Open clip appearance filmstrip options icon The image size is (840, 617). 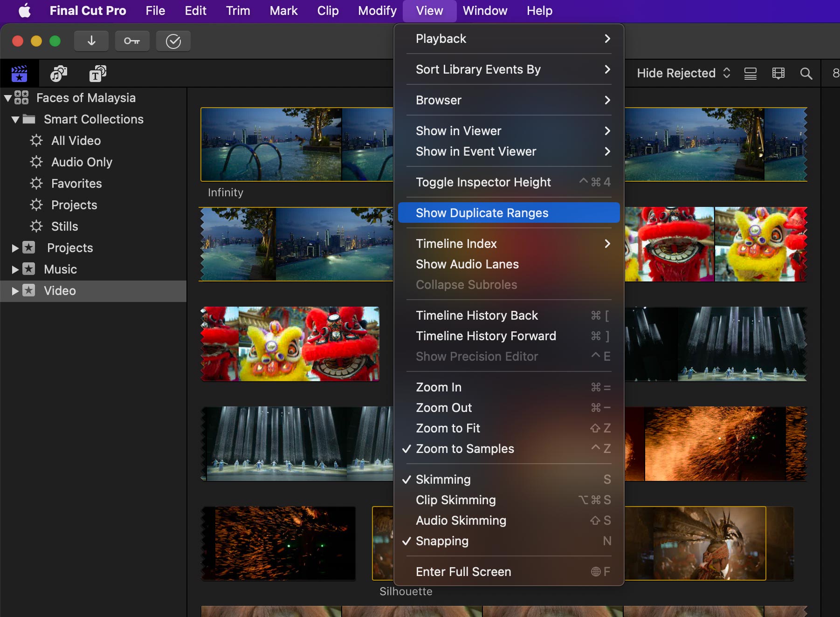point(778,73)
